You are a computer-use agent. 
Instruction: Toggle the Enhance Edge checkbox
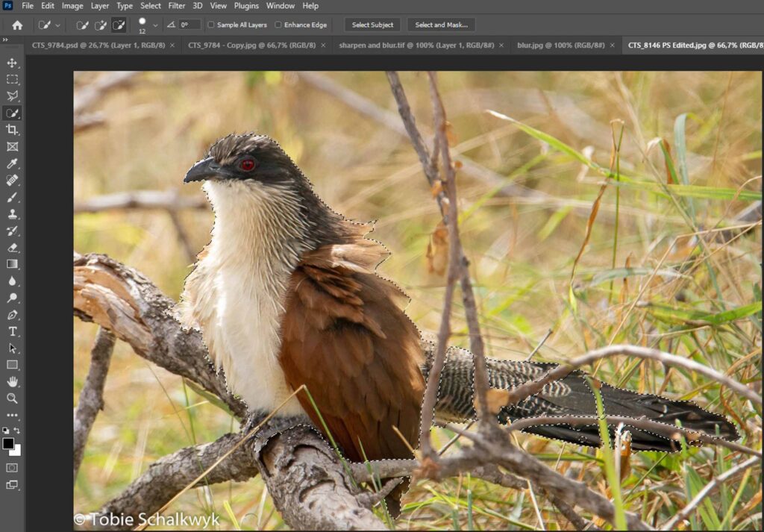pos(278,25)
